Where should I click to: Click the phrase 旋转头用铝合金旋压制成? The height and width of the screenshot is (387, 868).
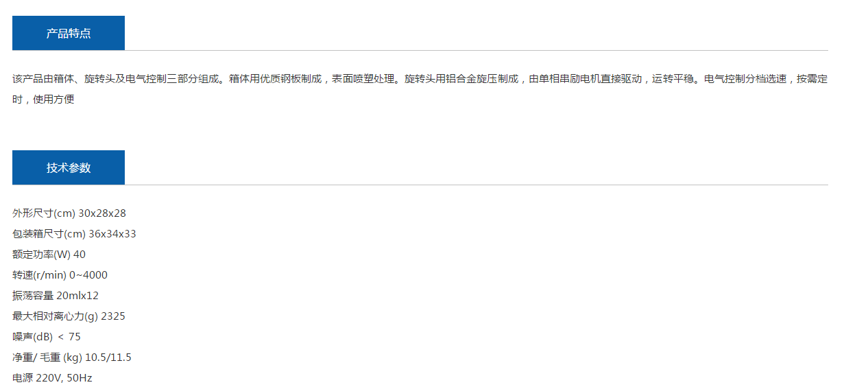[x=461, y=79]
